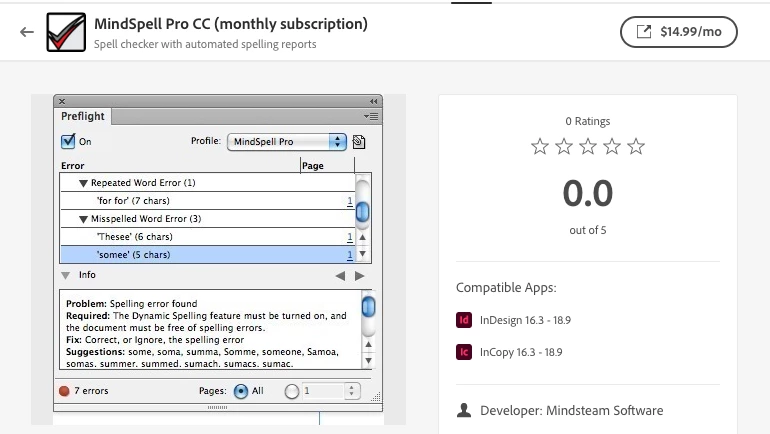Screen dimensions: 770x434
Task: Click the Info box scroll down arrow
Action: (368, 361)
